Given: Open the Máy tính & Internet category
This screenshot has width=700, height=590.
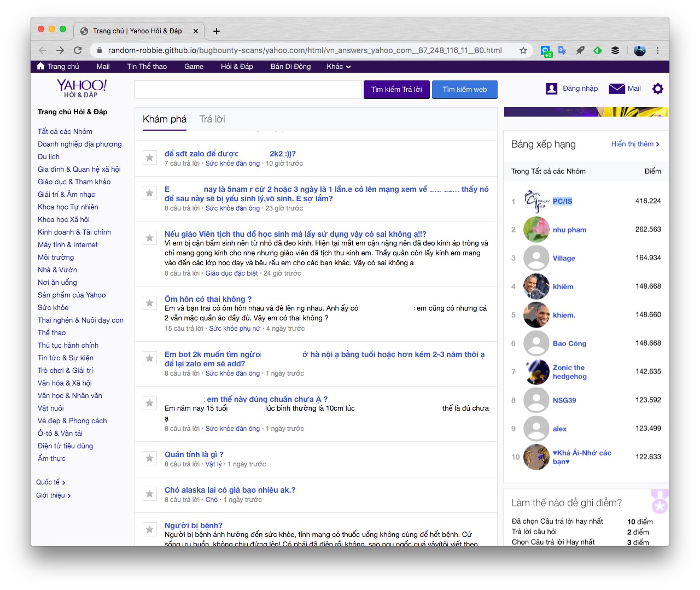Looking at the screenshot, I should pyautogui.click(x=68, y=244).
